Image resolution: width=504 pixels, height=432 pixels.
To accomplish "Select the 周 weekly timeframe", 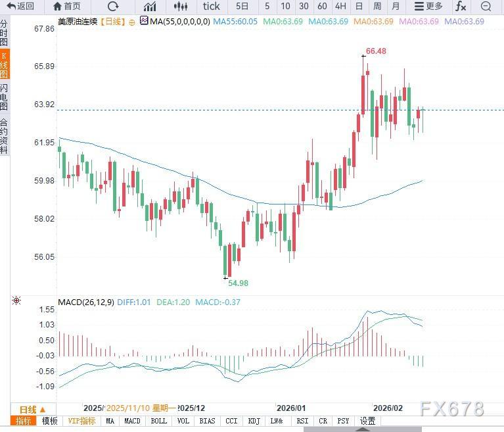I will (x=377, y=7).
